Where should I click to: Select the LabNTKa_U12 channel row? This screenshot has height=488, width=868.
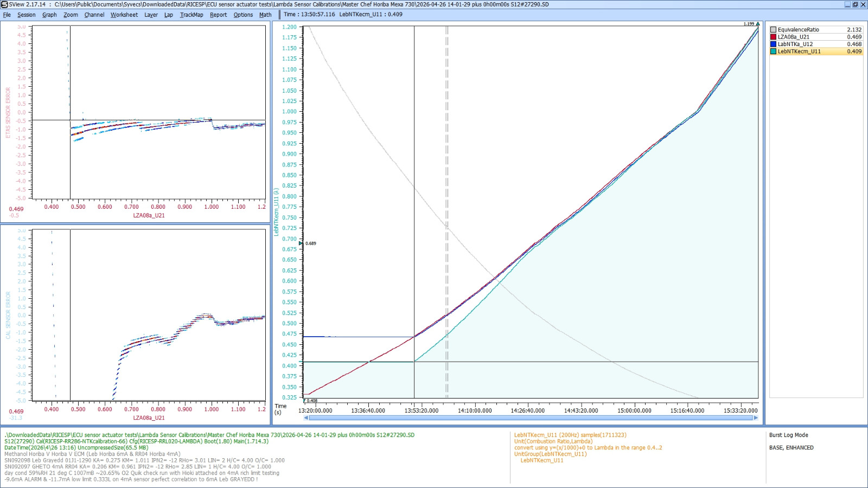[795, 44]
